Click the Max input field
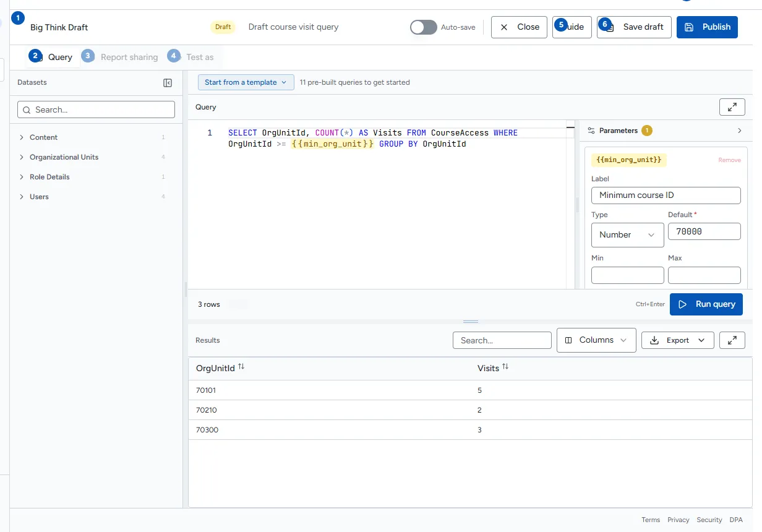 (704, 275)
